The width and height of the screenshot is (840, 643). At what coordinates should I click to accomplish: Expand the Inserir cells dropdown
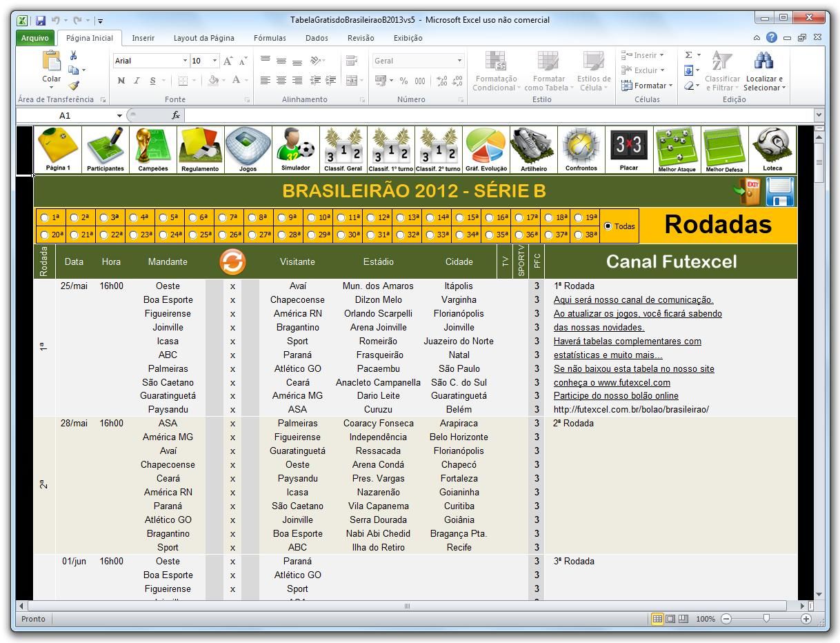[x=661, y=55]
